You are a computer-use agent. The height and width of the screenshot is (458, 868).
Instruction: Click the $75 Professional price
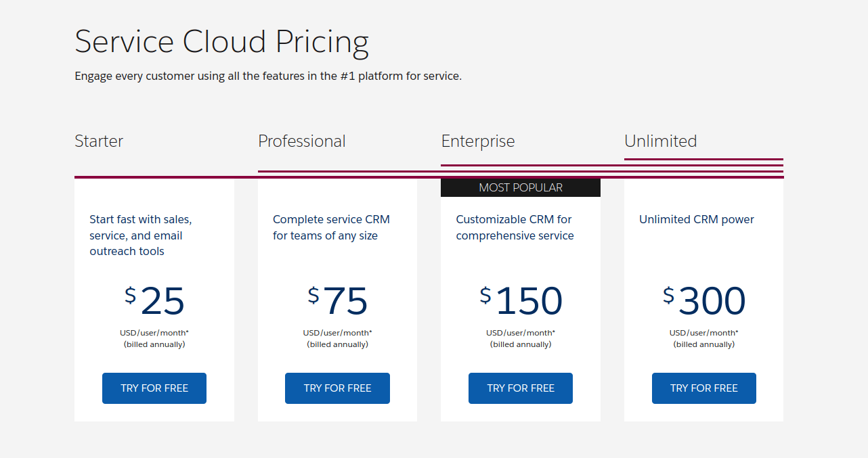pos(337,301)
